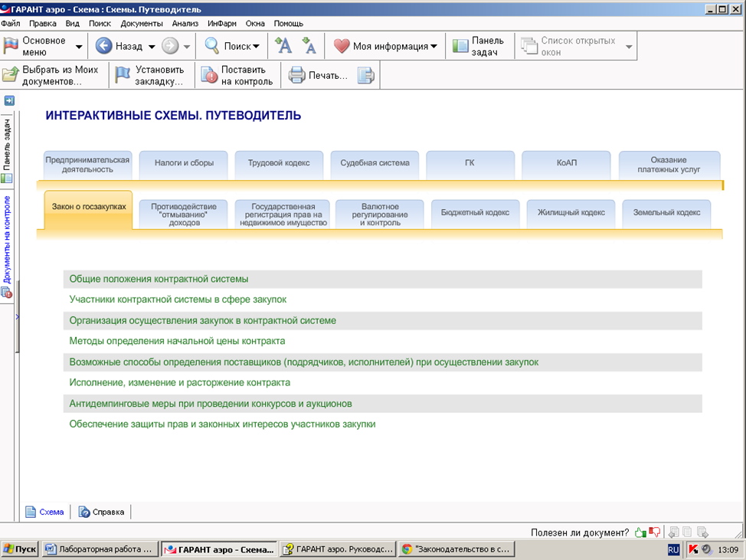The height and width of the screenshot is (560, 746).
Task: Click the blue arrow at top of sidebar
Action: [9, 100]
